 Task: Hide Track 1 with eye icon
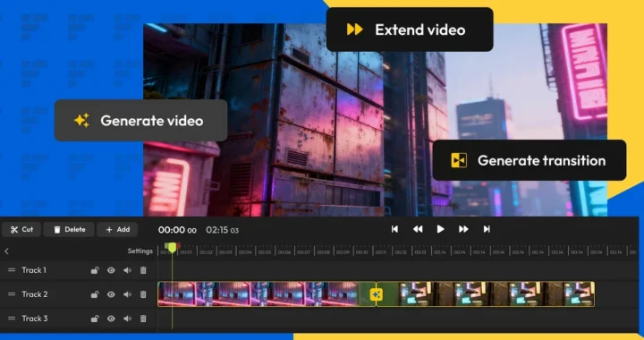click(x=111, y=270)
